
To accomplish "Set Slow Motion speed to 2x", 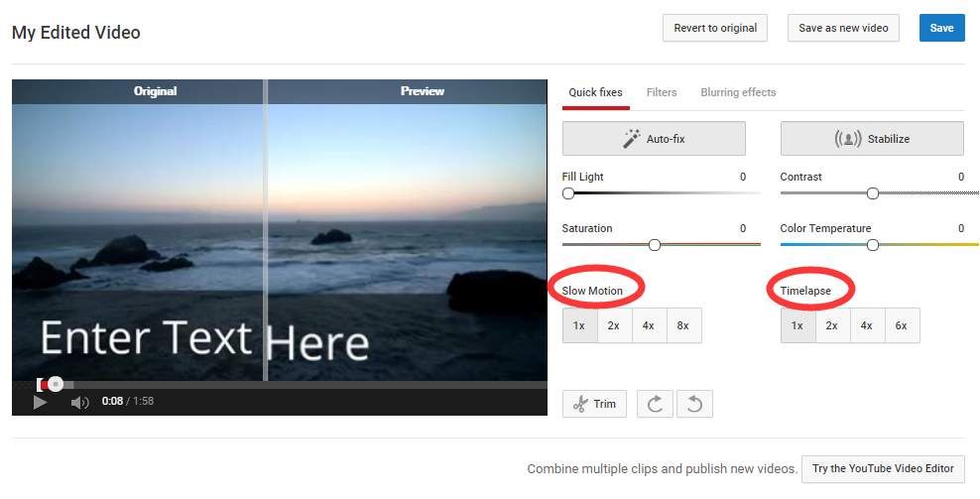I will coord(614,325).
